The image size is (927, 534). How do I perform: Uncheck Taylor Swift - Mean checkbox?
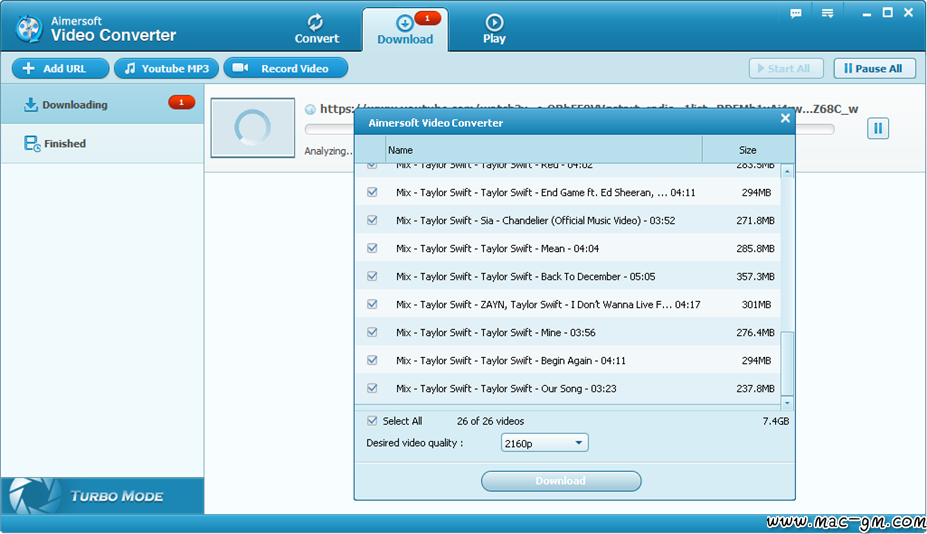click(372, 248)
